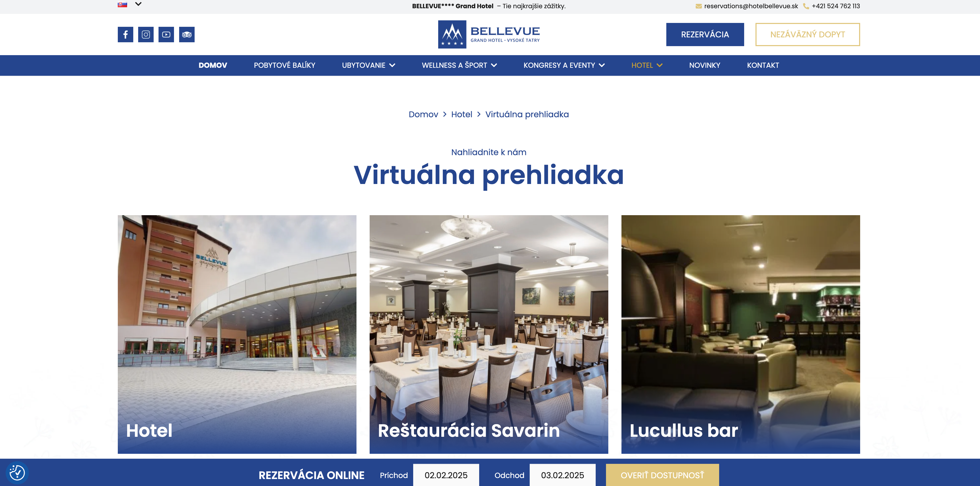Open cookie settings icon in corner
The height and width of the screenshot is (486, 980).
(x=17, y=473)
